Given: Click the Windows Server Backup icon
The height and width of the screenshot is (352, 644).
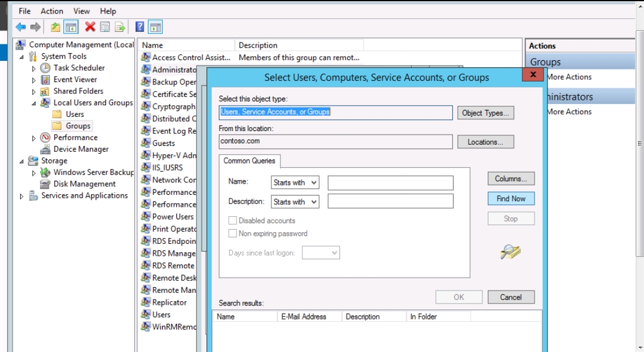Looking at the screenshot, I should pos(45,172).
